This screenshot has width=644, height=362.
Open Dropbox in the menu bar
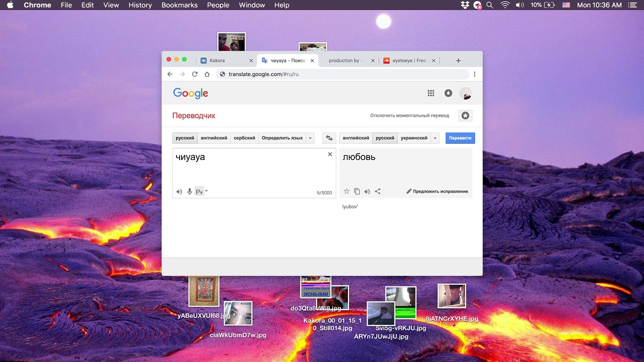coord(465,5)
